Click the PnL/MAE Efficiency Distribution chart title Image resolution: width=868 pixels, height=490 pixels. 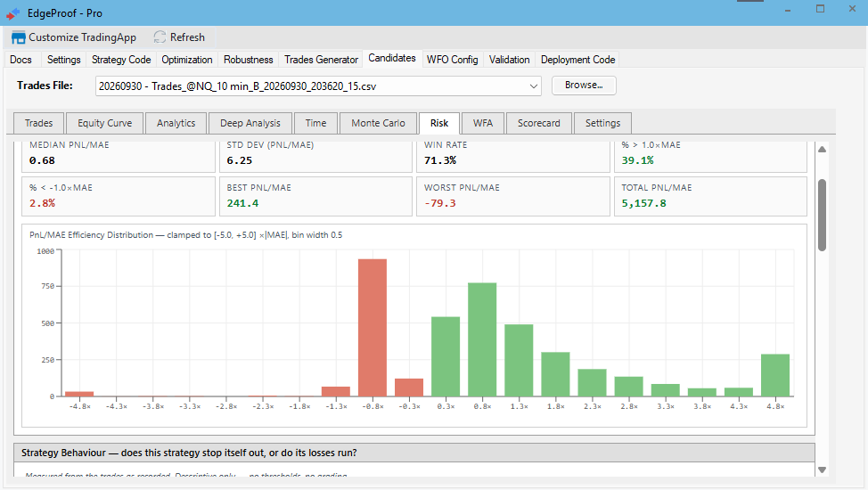(x=186, y=235)
